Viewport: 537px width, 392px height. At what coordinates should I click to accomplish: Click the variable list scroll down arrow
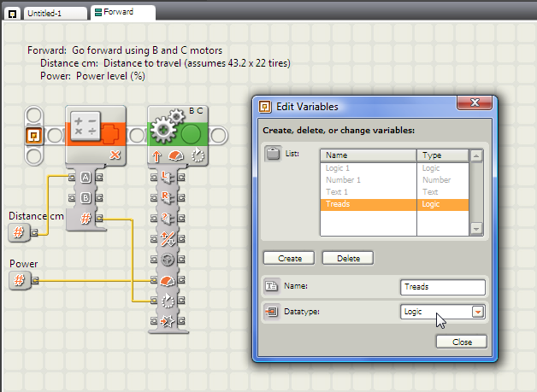pos(476,229)
